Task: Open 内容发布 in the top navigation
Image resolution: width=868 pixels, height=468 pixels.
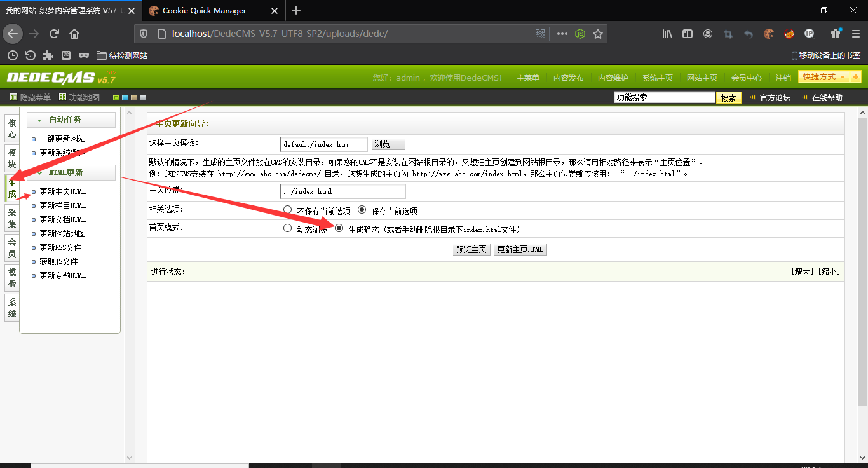Action: [569, 78]
